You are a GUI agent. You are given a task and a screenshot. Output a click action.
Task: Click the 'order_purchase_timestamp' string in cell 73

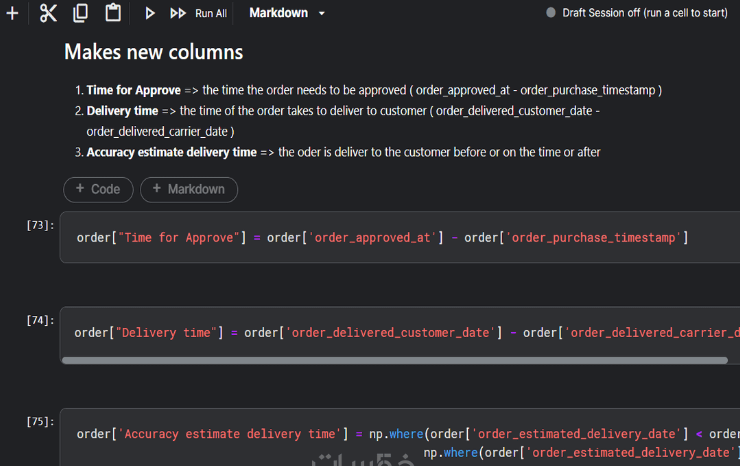593,237
